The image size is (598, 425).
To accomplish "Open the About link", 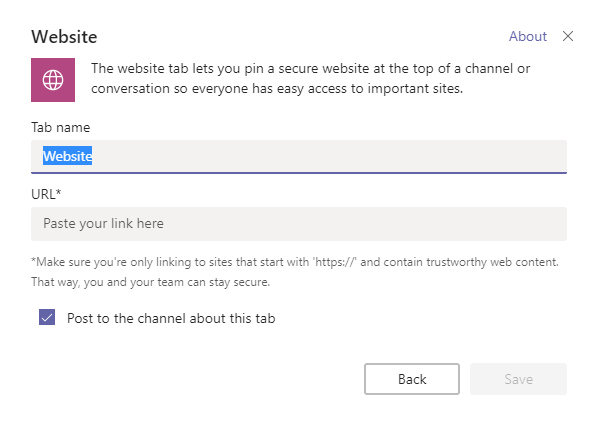I will (x=527, y=36).
